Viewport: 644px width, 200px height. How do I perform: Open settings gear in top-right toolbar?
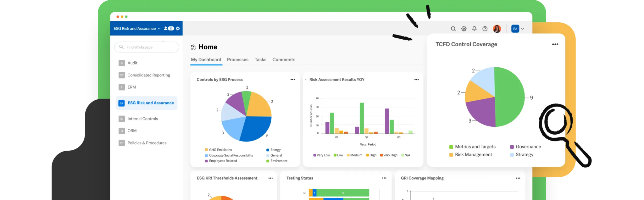coord(464,29)
